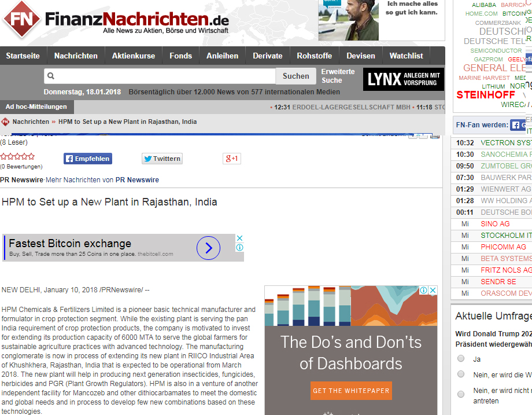The image size is (532, 415).
Task: Click COMMERZBANK in the tag cloud
Action: point(498,23)
